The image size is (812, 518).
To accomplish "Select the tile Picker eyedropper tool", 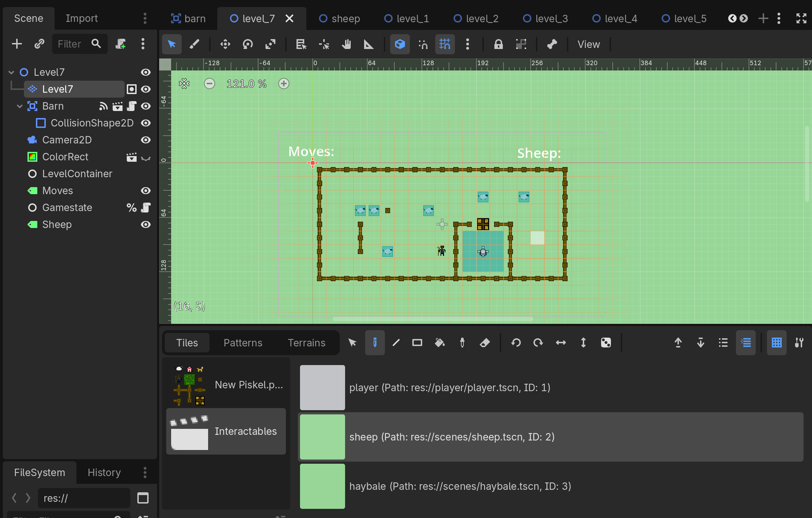I will coord(462,343).
